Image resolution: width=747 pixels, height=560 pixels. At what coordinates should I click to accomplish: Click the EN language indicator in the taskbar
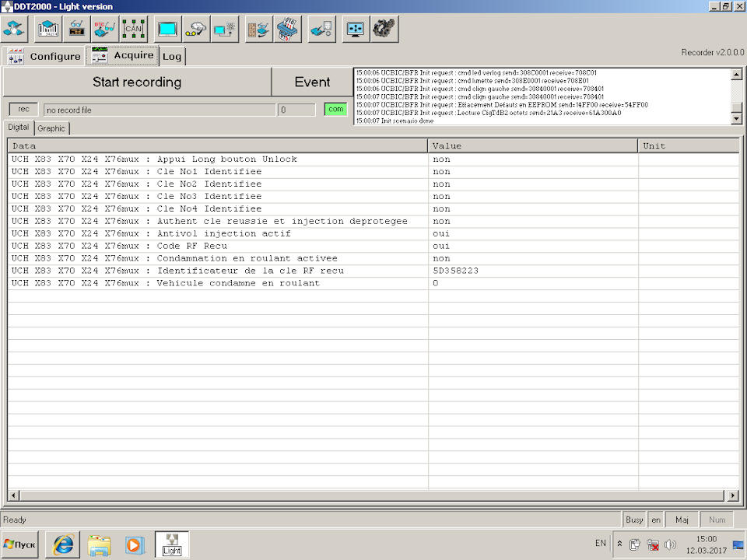(600, 543)
